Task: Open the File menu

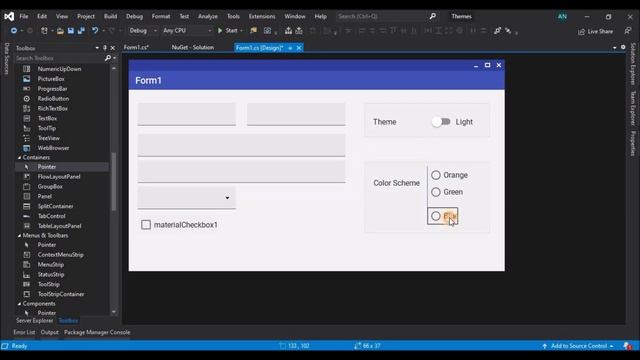Action: tap(24, 16)
